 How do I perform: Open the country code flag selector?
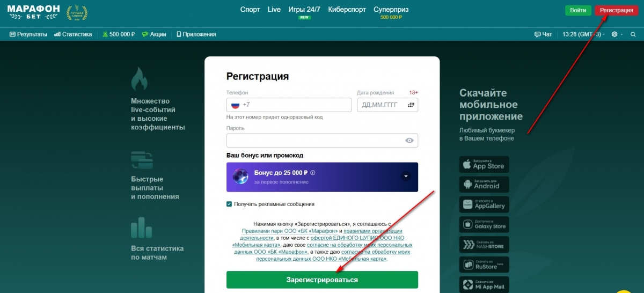236,105
